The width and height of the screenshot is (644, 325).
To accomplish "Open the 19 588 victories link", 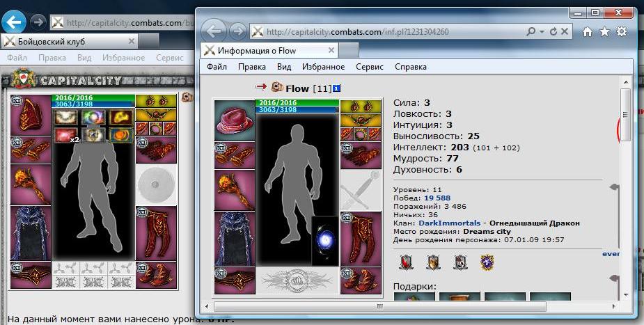I will tap(437, 198).
